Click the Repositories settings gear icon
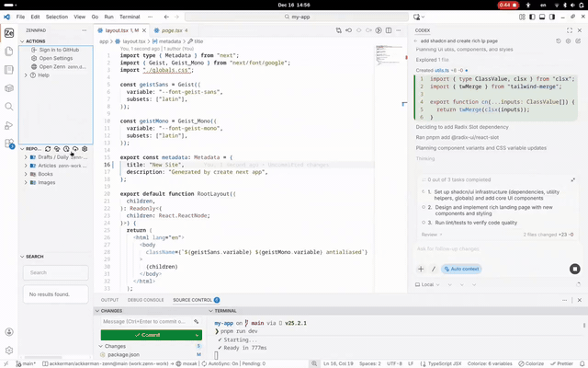 (85, 149)
